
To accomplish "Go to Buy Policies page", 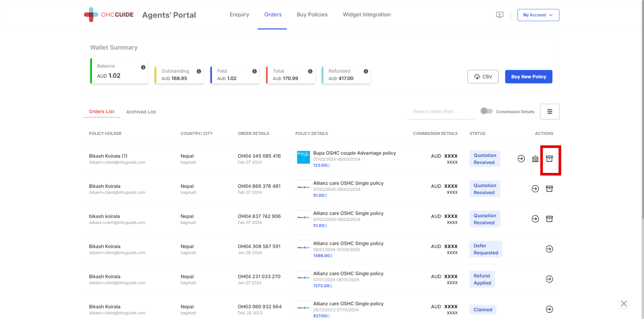I will coord(312,15).
